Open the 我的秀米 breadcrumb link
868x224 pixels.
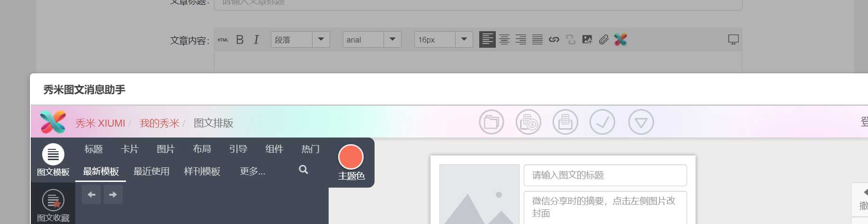click(160, 123)
